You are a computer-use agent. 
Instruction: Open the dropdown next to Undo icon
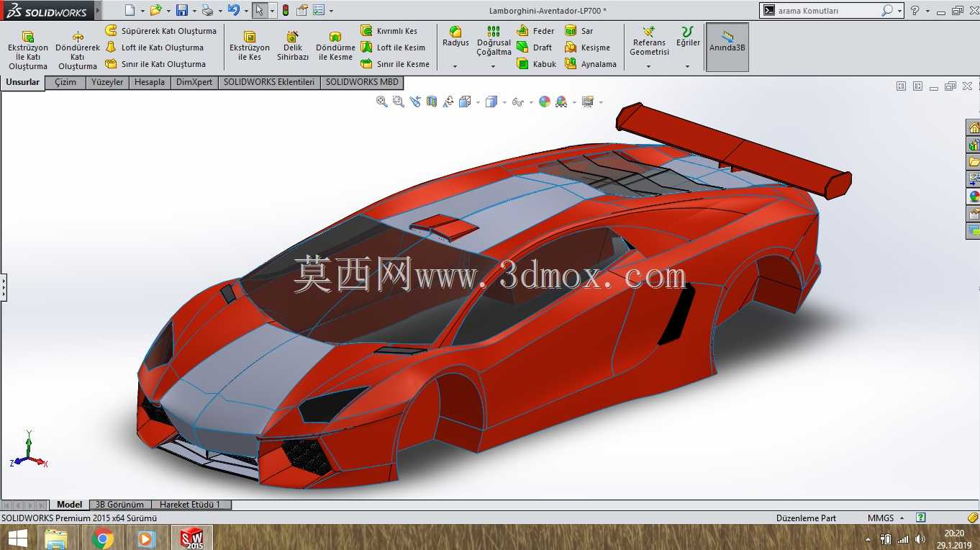tap(245, 11)
